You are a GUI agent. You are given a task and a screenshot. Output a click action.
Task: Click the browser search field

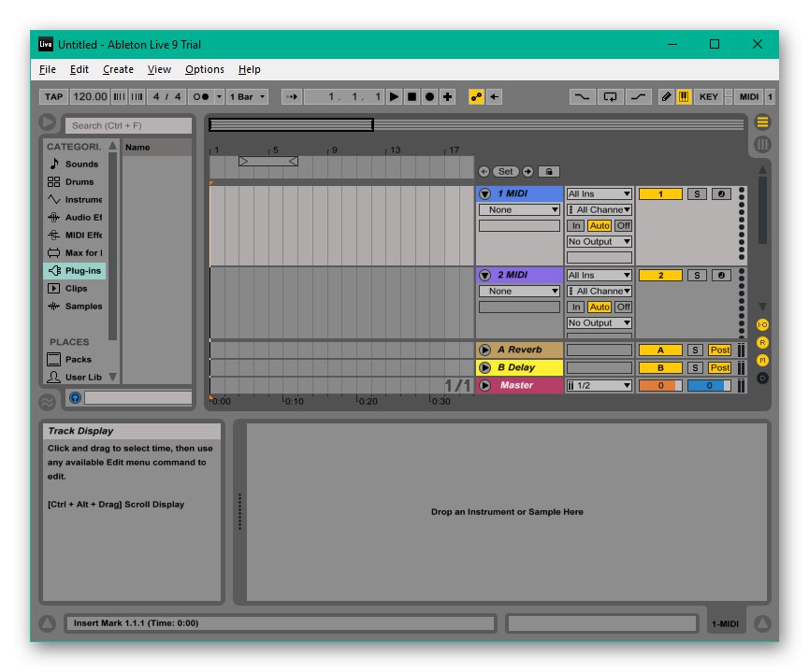coord(128,125)
